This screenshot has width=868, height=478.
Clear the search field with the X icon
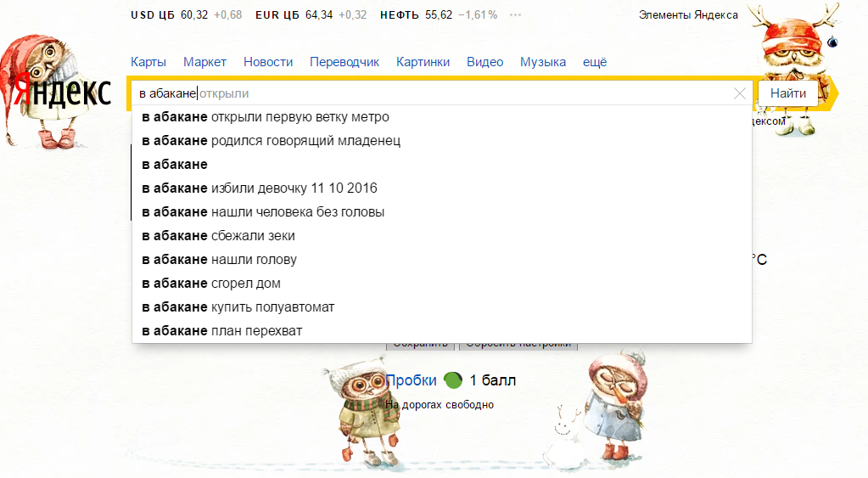coord(740,93)
